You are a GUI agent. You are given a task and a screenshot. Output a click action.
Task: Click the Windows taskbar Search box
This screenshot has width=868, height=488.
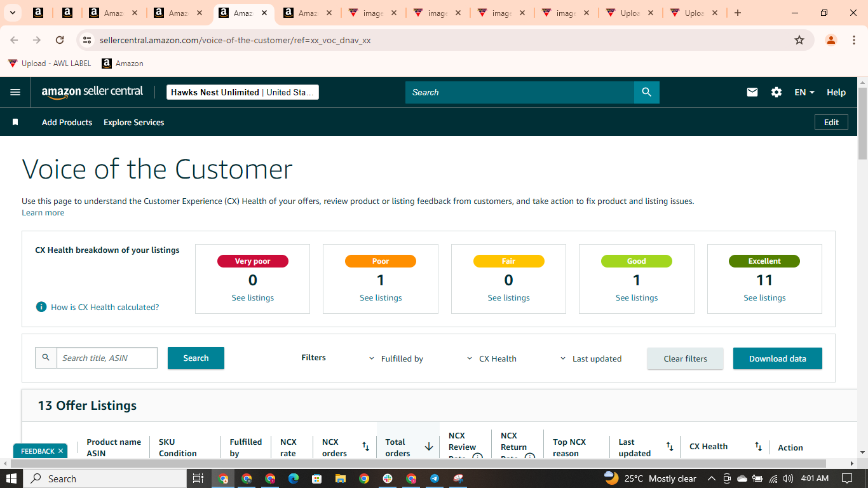click(105, 478)
